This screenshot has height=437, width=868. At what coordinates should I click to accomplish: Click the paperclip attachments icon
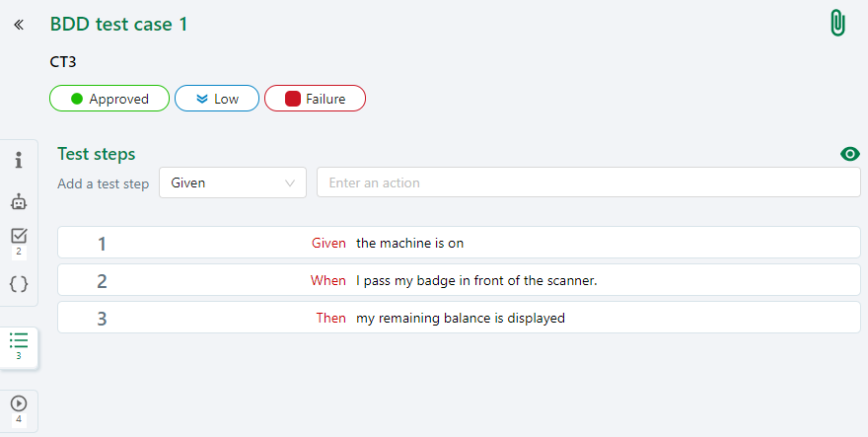pos(837,24)
